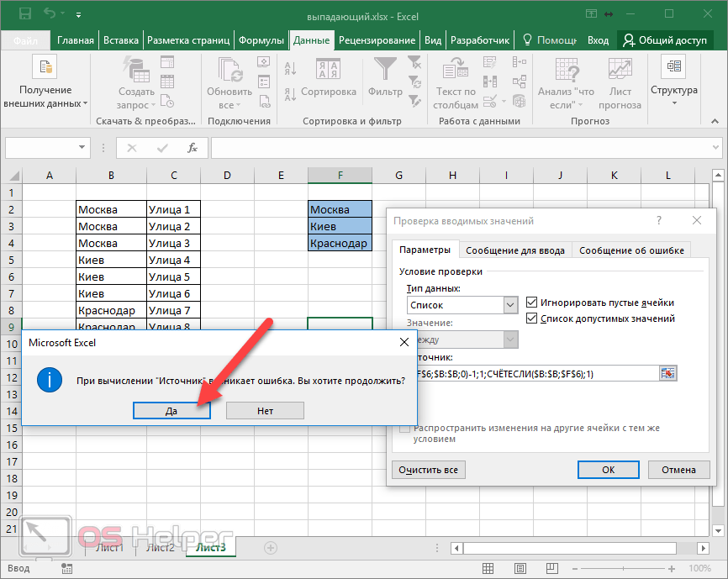Viewport: 728px width, 579px height.
Task: Switch to the Error Alert tab
Action: click(631, 250)
